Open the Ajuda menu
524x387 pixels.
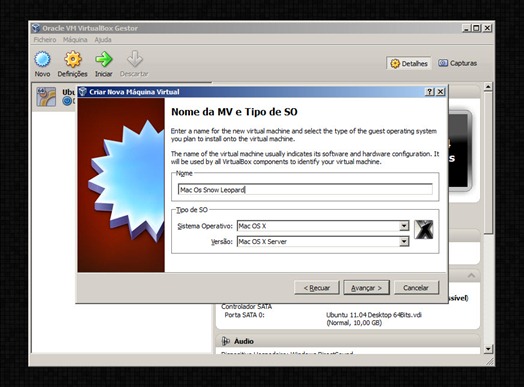(x=103, y=40)
